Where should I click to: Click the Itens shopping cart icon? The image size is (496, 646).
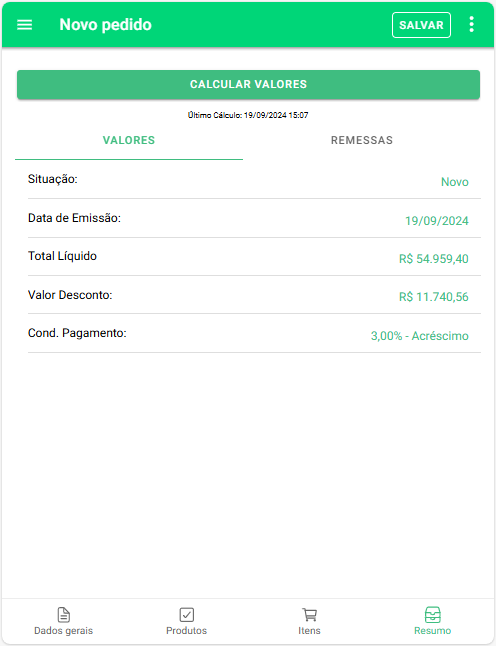point(309,615)
